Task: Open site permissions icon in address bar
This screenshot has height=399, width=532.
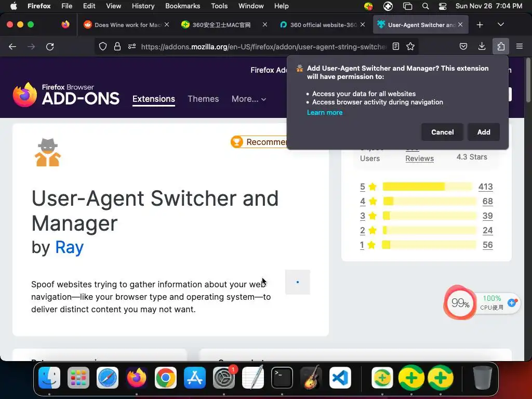Action: tap(132, 46)
